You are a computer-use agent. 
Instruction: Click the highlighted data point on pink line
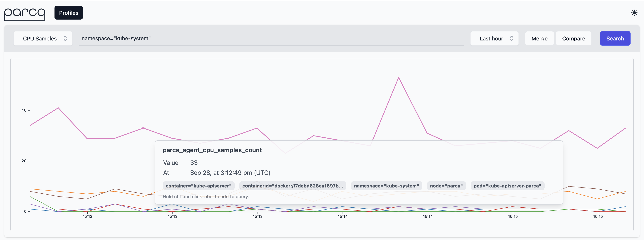[x=143, y=128]
